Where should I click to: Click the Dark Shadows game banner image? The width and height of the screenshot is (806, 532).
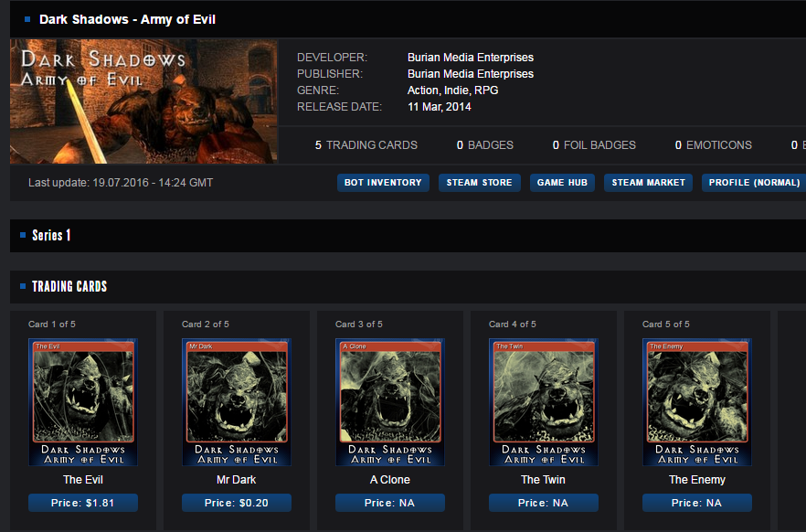pyautogui.click(x=143, y=101)
